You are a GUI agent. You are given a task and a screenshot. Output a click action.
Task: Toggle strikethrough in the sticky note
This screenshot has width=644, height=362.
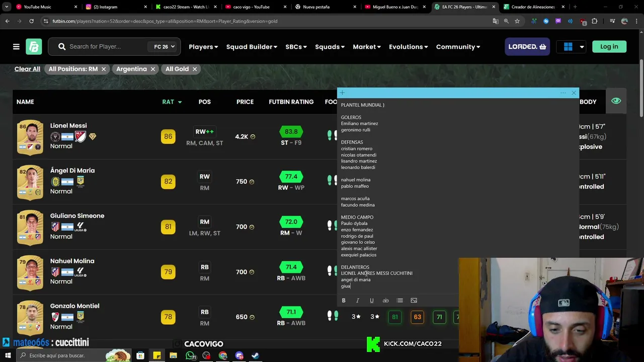coord(385,301)
